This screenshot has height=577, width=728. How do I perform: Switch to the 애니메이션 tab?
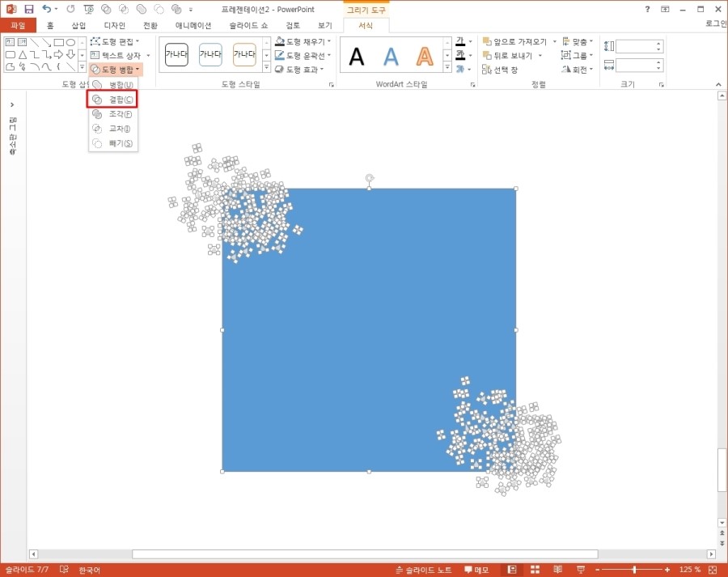click(x=193, y=26)
